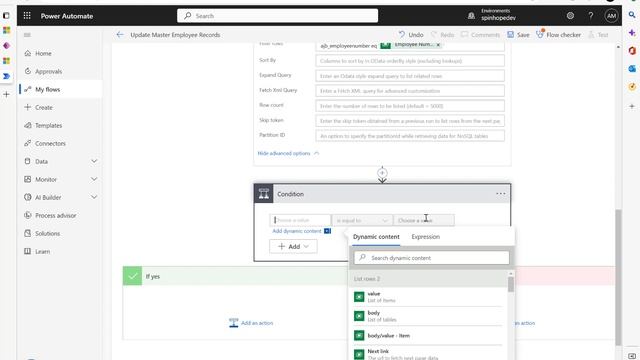Select the 'body/value - Item' entry
This screenshot has height=360, width=640.
pyautogui.click(x=428, y=336)
